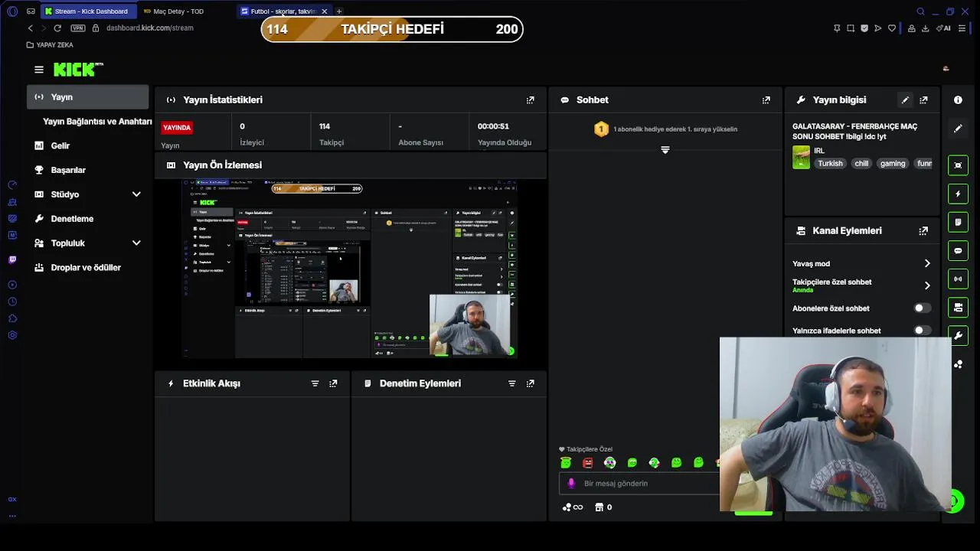Image resolution: width=980 pixels, height=551 pixels.
Task: Open the info icon in right sidebar
Action: coord(958,100)
